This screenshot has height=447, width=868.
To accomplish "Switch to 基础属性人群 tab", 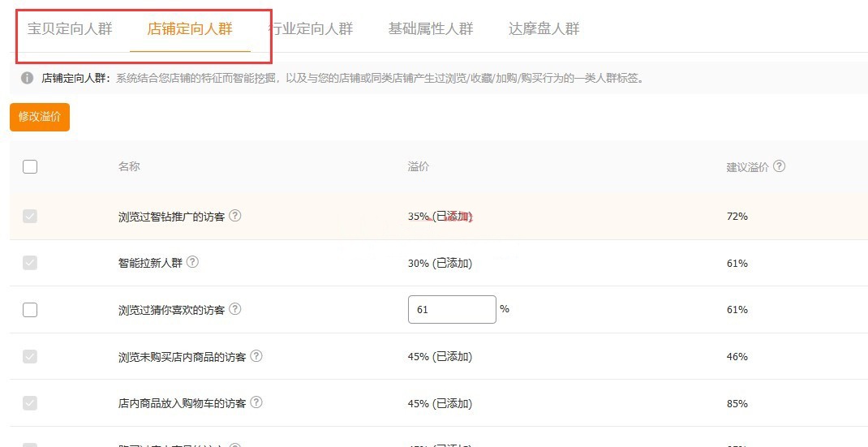I will 431,29.
